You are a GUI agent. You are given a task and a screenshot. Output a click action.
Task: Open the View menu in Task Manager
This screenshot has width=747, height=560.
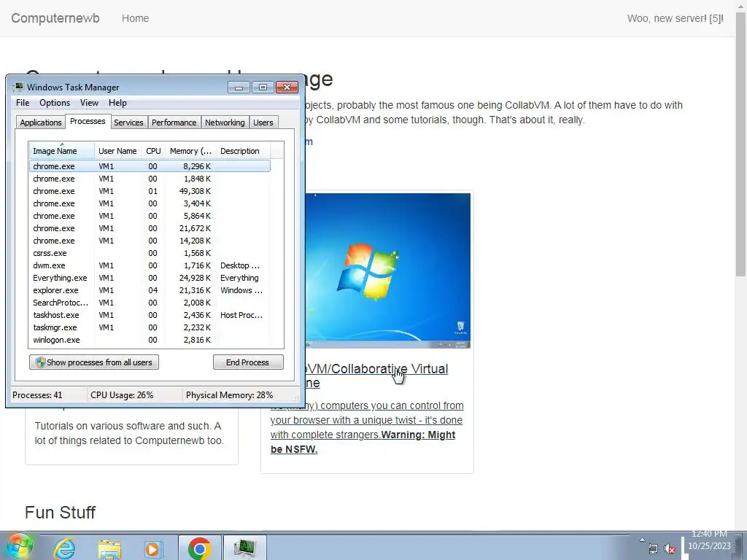coord(89,103)
